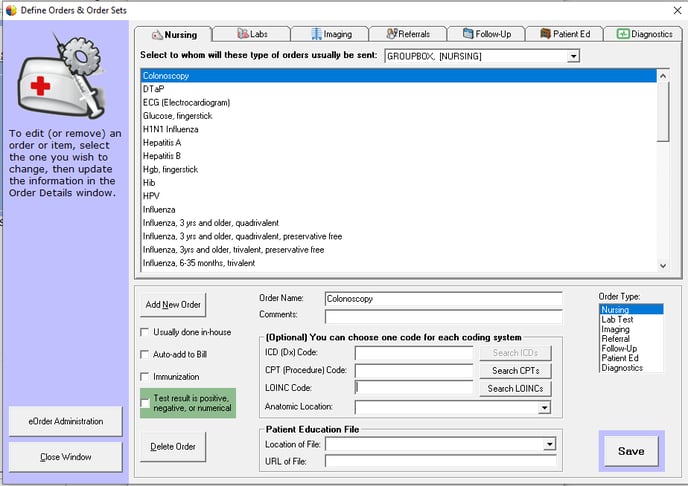Click the app icon in title bar
The width and height of the screenshot is (688, 486).
(10, 9)
